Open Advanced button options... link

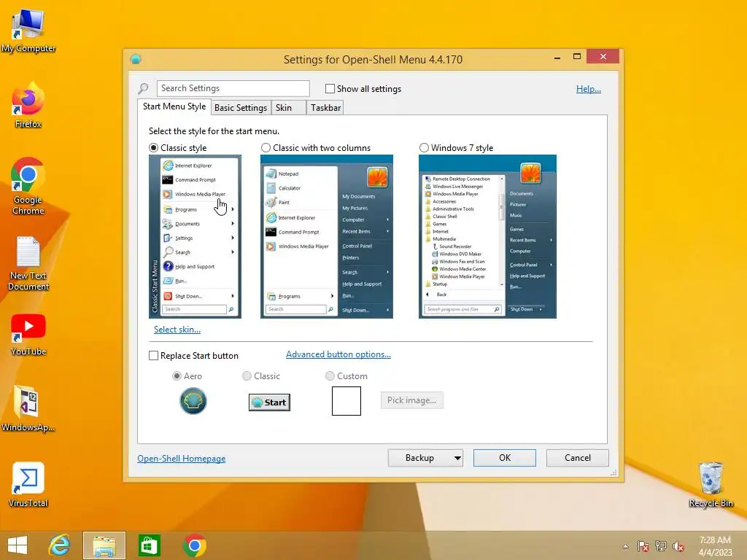338,354
